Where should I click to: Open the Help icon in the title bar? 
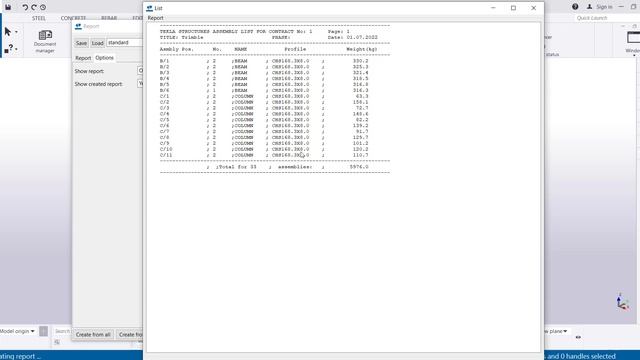(575, 7)
